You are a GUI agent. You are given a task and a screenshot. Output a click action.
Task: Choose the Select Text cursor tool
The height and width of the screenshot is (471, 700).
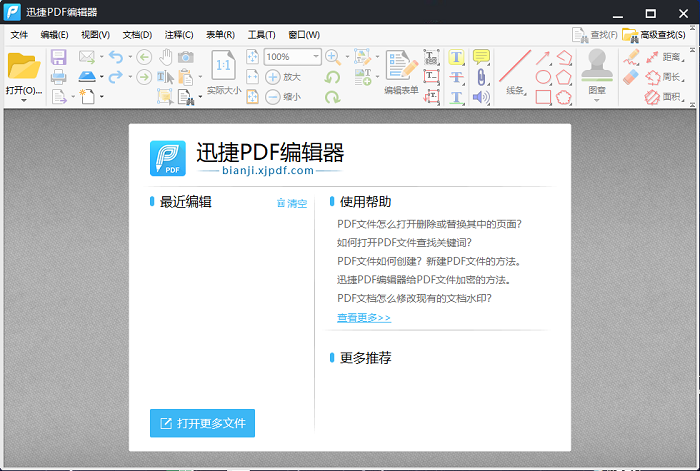[x=166, y=77]
